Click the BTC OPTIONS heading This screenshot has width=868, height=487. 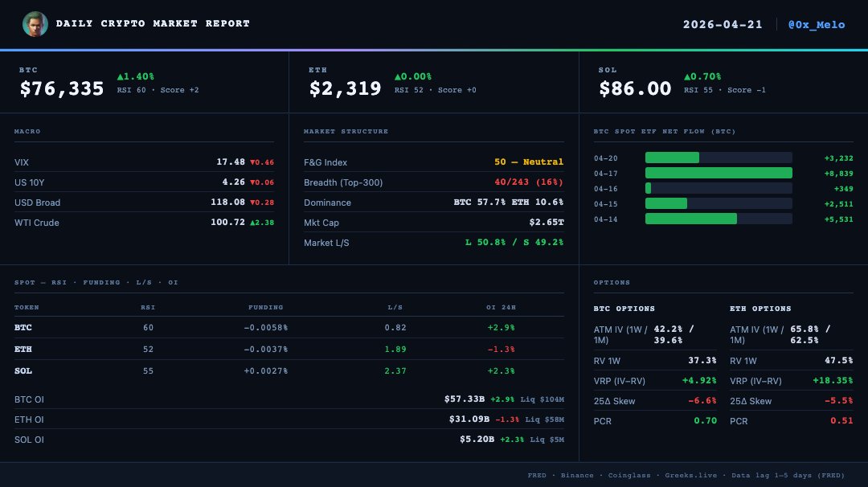tap(624, 309)
